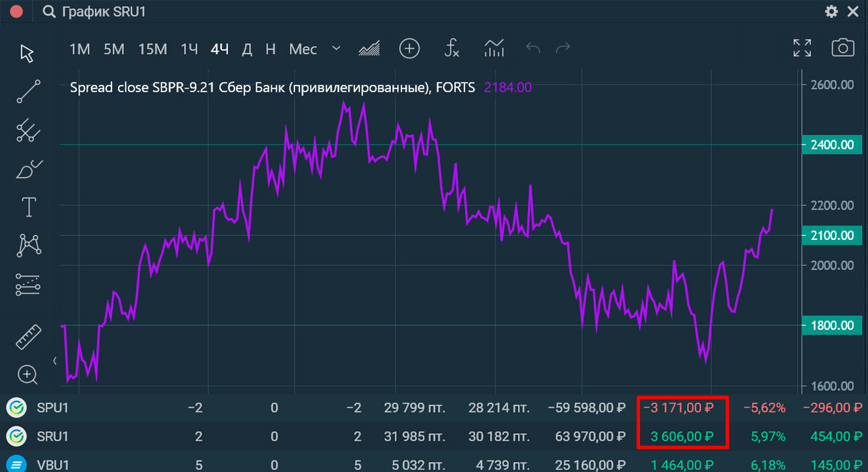Select the text annotation tool
868x472 pixels.
28,207
